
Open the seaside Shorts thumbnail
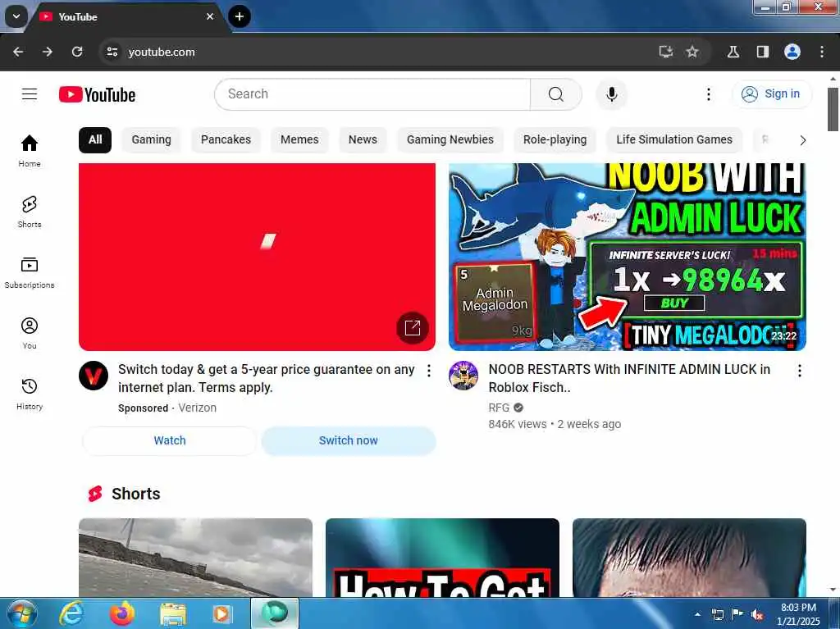195,557
